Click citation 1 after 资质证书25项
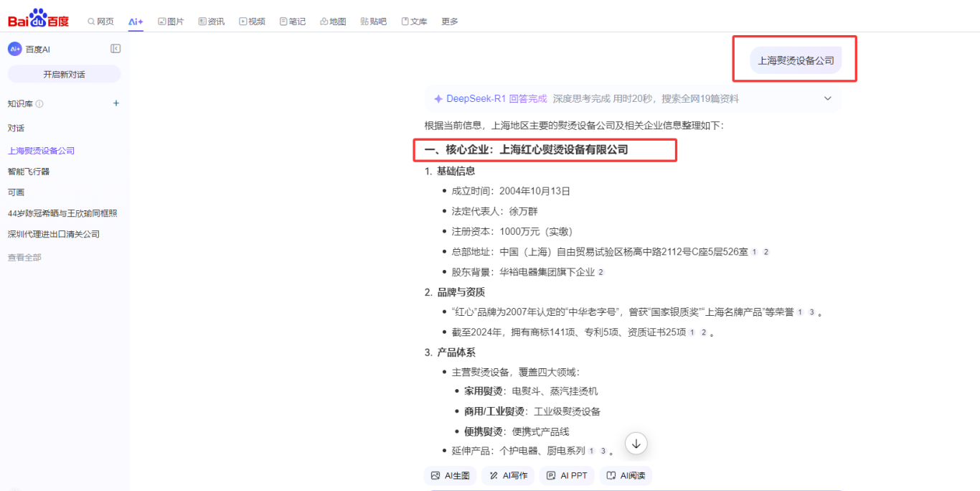This screenshot has width=980, height=491. point(692,332)
